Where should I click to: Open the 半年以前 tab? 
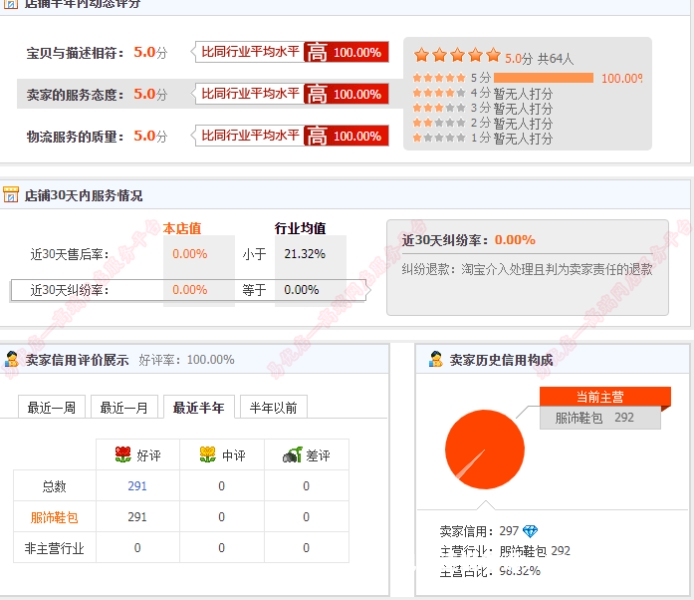click(x=273, y=407)
